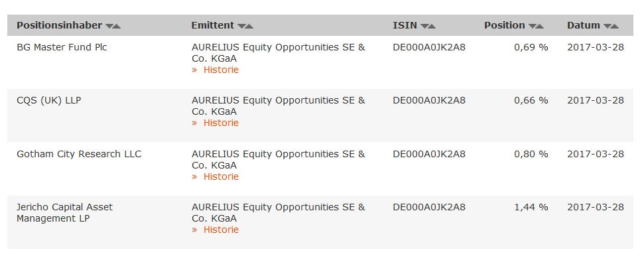Sort ISIN ascending with up arrow
The width and height of the screenshot is (644, 276).
pos(432,26)
